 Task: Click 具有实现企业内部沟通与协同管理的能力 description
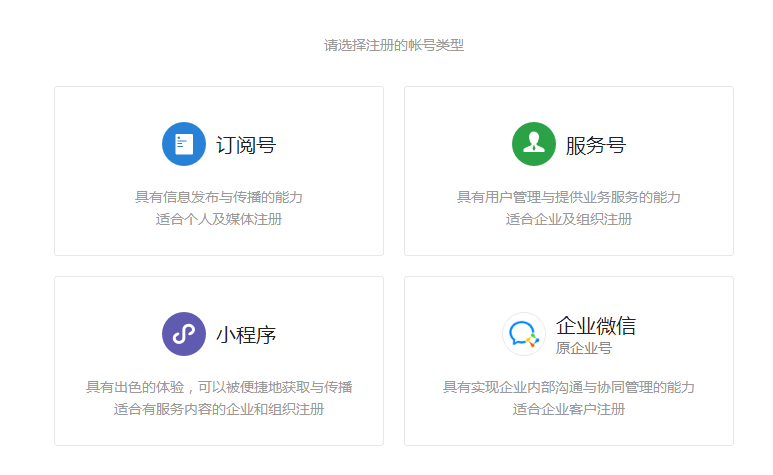569,387
